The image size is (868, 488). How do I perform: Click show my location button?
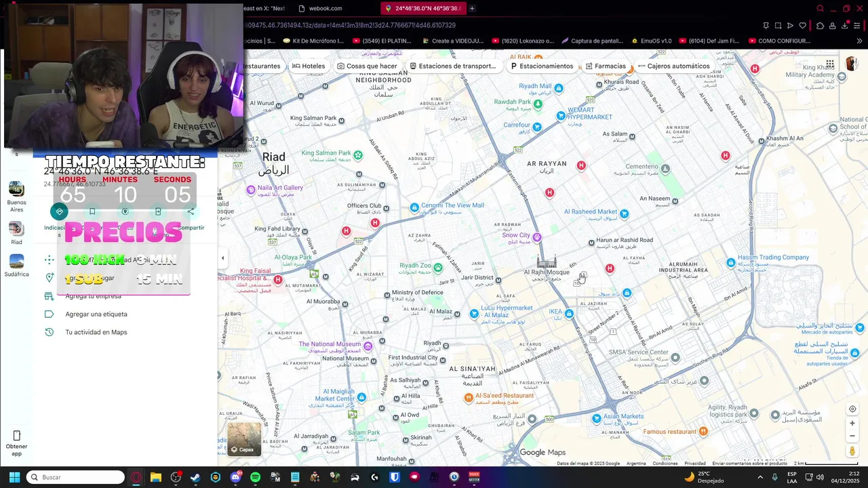click(852, 409)
